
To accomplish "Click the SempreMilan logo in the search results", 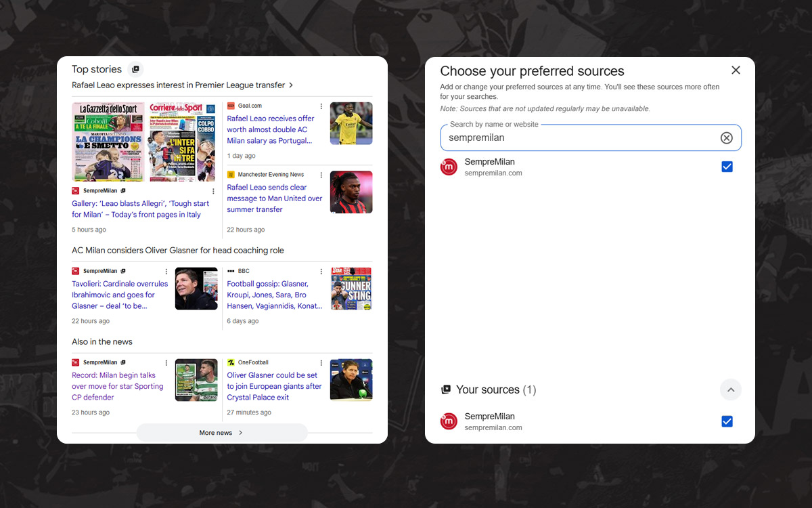I will pyautogui.click(x=449, y=167).
